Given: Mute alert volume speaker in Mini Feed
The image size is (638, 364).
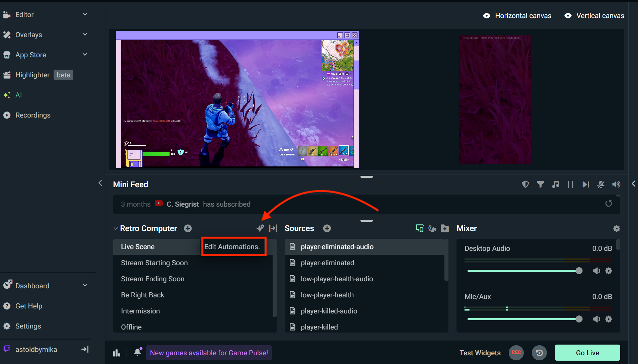Looking at the screenshot, I should click(616, 184).
